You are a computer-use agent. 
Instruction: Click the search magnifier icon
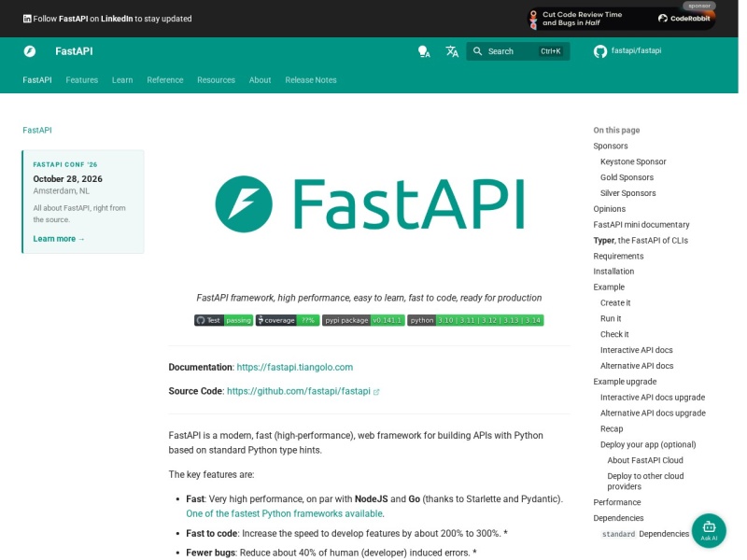click(x=477, y=51)
